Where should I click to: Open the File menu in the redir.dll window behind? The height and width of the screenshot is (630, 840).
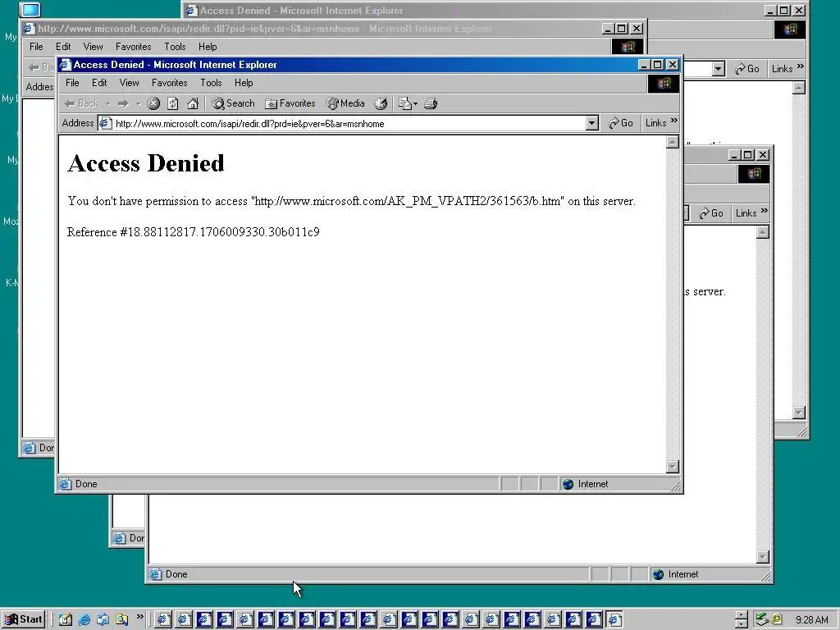(x=36, y=47)
